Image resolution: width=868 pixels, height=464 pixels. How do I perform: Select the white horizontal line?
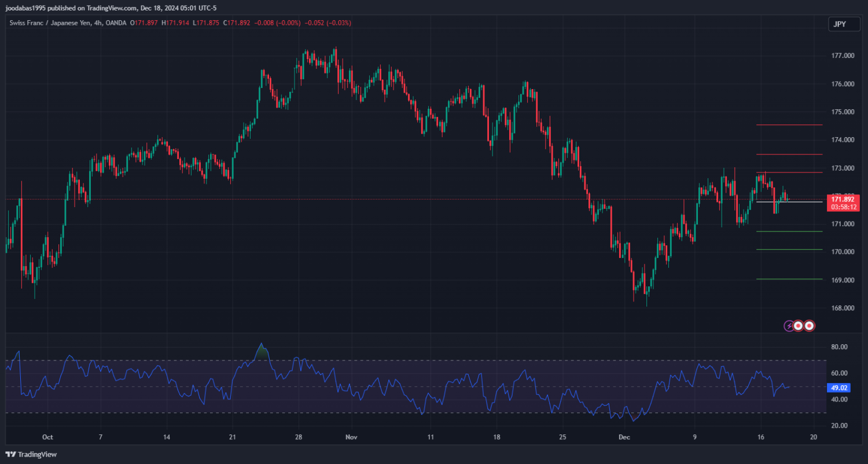789,202
